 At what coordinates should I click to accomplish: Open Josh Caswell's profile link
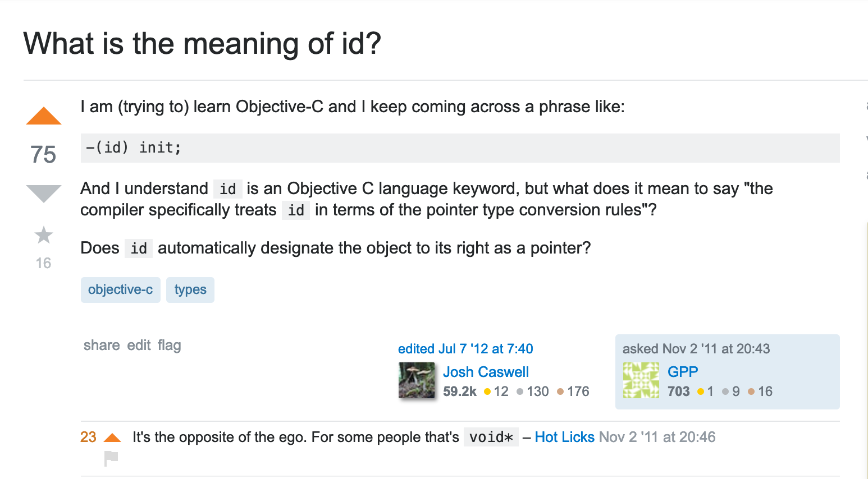tap(486, 372)
